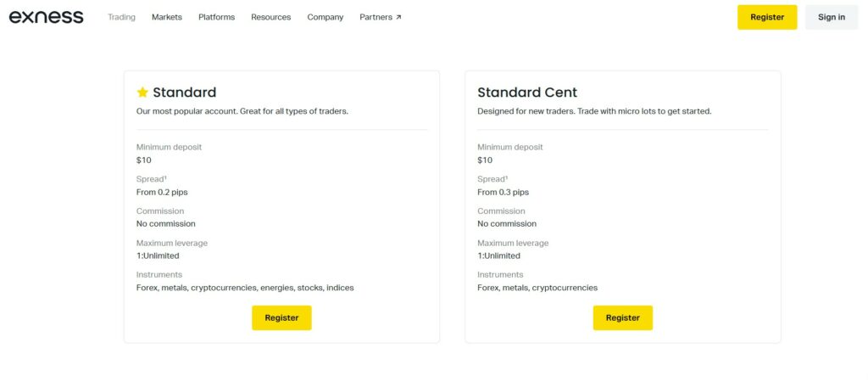Register for the Standard Cent account

[x=623, y=317]
